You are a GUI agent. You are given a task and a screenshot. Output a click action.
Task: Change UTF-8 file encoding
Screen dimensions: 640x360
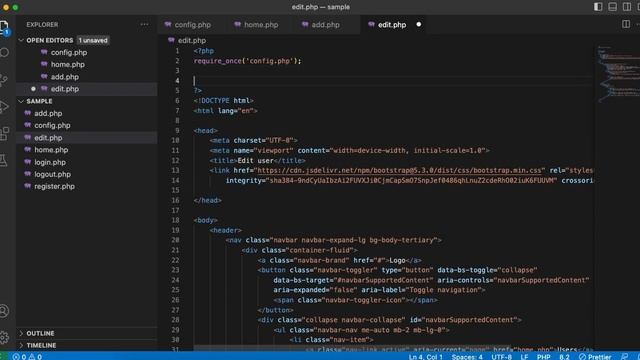(502, 356)
